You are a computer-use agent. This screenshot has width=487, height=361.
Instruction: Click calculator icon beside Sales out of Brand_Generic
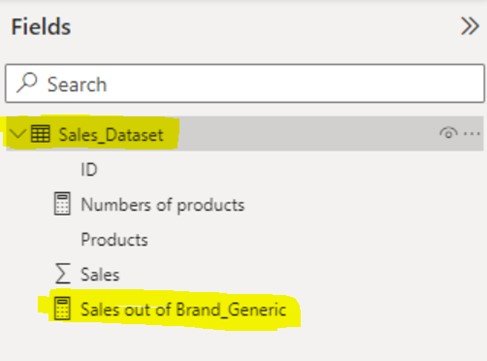(x=62, y=308)
